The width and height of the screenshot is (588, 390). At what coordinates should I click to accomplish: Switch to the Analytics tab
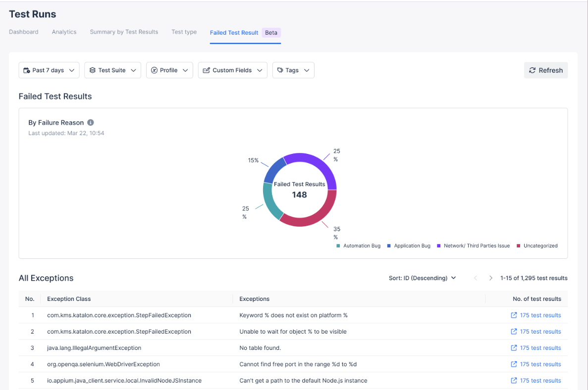pos(64,32)
